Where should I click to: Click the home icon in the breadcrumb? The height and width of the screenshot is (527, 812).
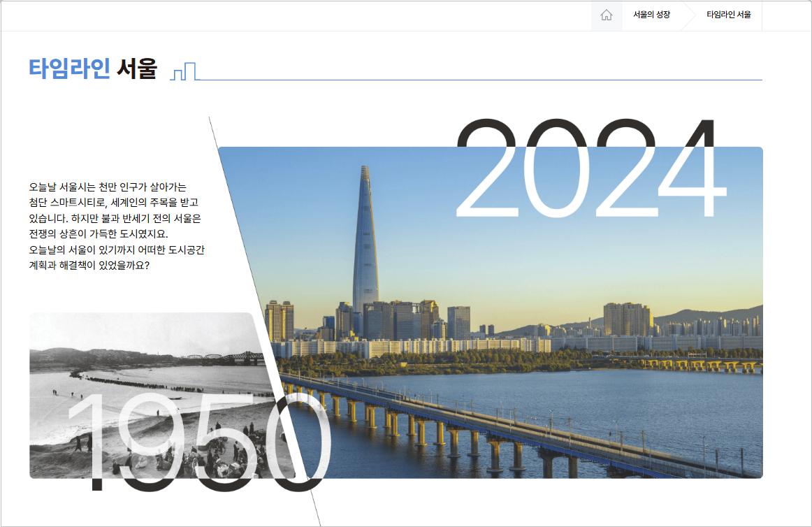(607, 15)
